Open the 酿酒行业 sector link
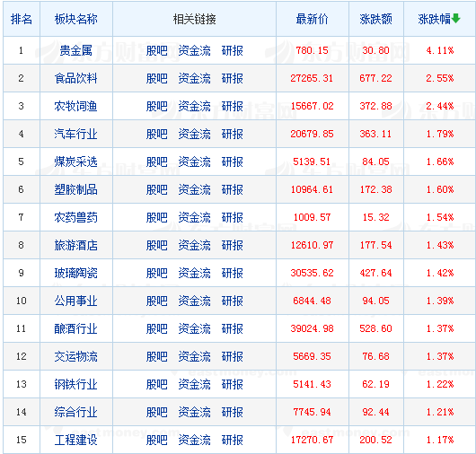 click(x=76, y=328)
